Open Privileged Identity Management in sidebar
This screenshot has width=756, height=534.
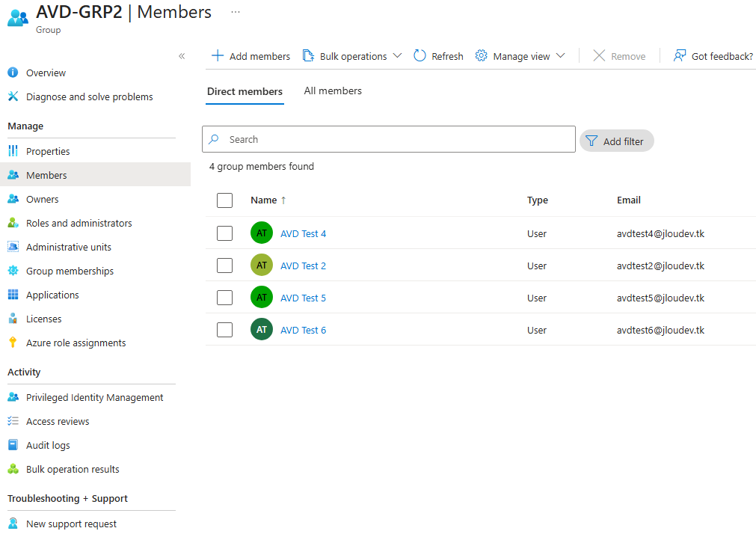click(94, 397)
